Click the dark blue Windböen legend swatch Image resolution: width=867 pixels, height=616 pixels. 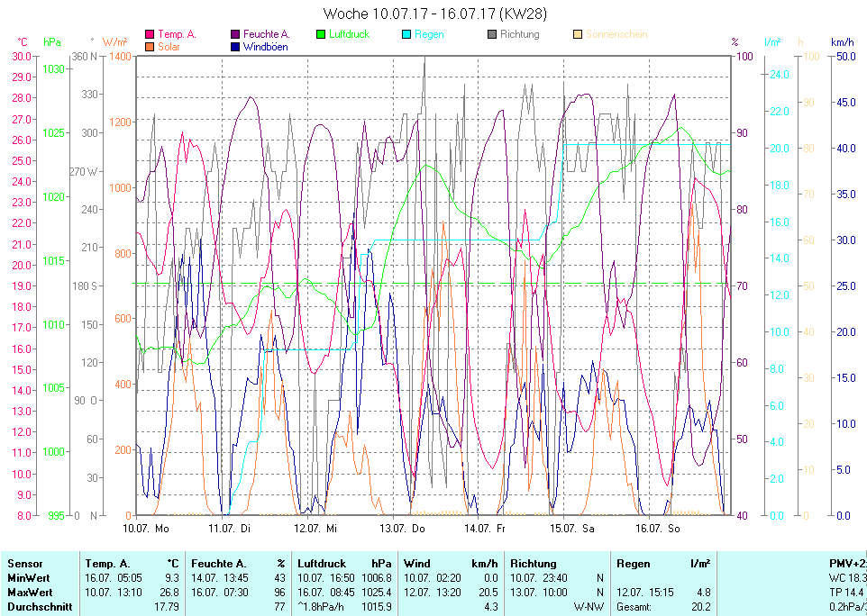coord(235,47)
